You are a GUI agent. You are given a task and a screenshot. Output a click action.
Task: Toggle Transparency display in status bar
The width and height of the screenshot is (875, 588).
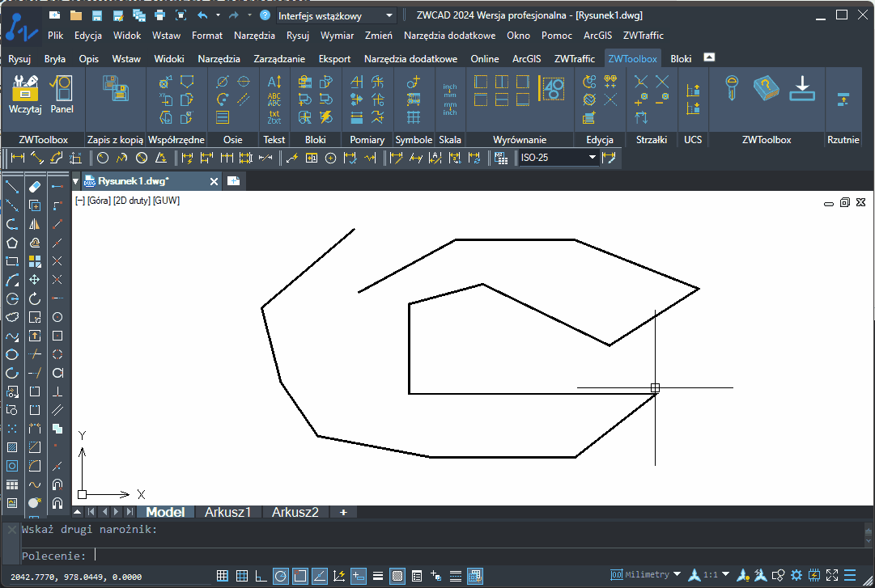[x=397, y=576]
